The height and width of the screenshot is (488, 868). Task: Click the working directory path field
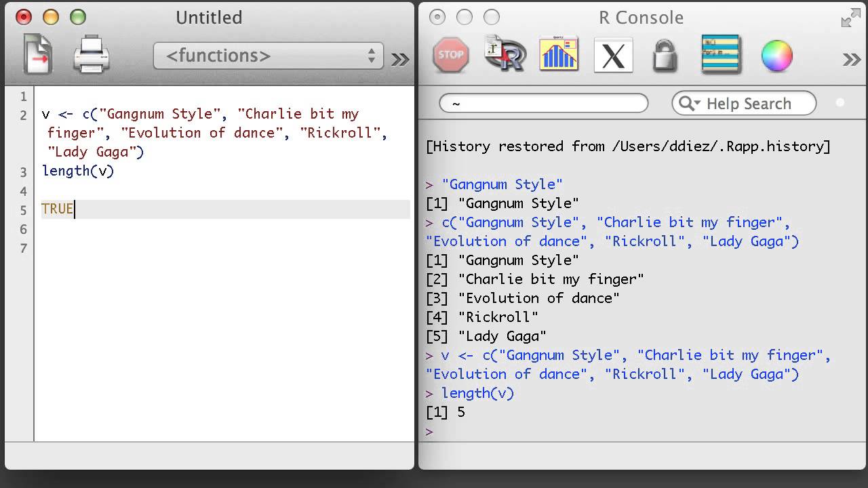coord(544,104)
